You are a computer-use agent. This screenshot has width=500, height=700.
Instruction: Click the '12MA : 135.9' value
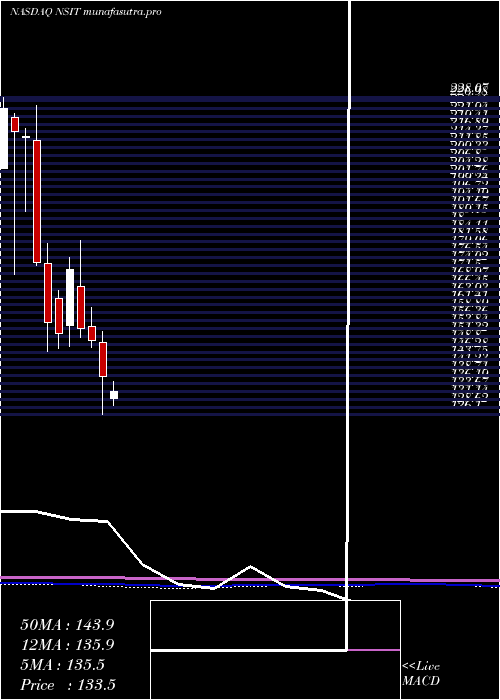coord(67,645)
